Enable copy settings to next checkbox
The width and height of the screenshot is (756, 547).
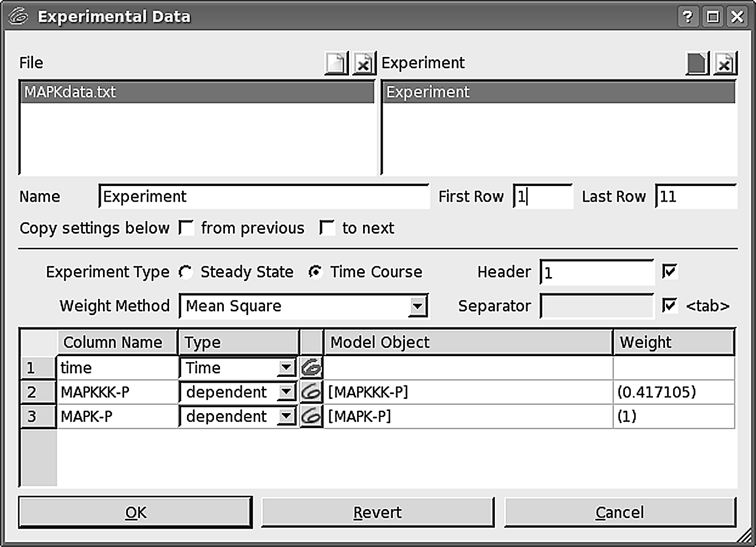coord(327,228)
